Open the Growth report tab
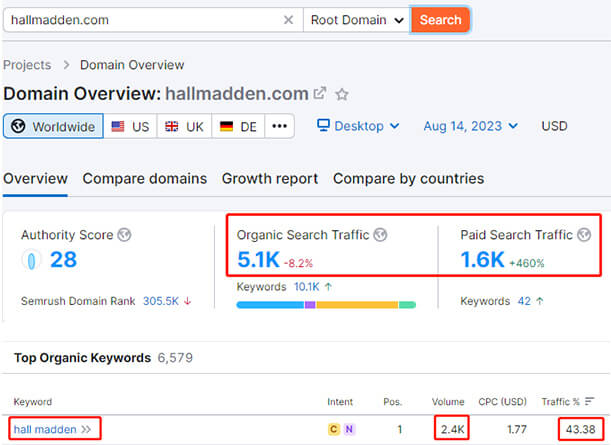Viewport: 611px width, 445px height. 270,179
